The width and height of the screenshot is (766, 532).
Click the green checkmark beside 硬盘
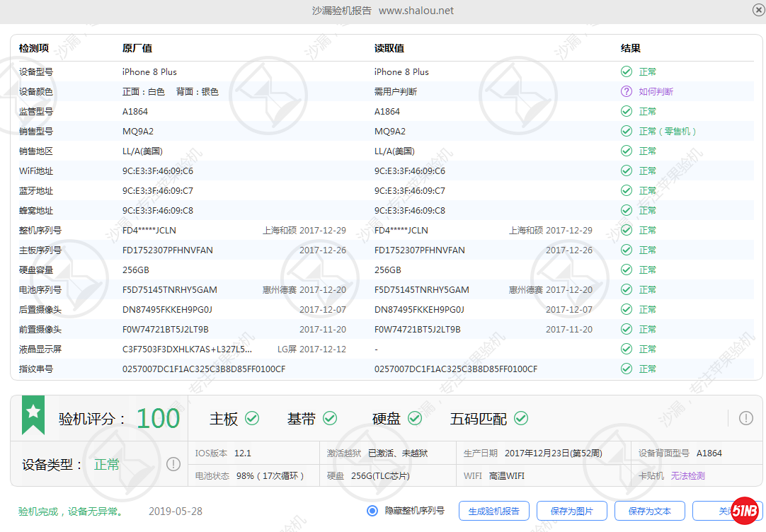(415, 418)
